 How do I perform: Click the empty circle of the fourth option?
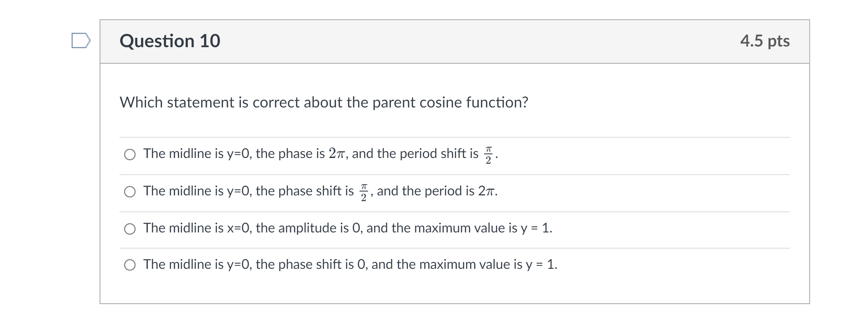tap(129, 265)
